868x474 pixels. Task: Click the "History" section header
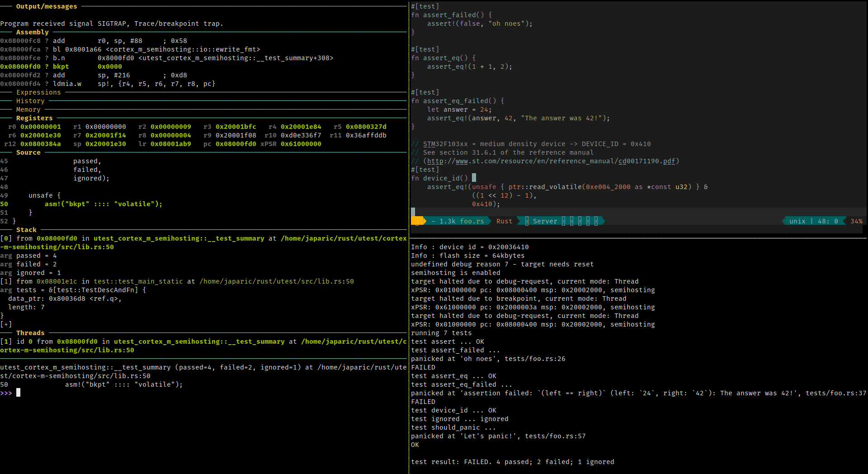[30, 101]
